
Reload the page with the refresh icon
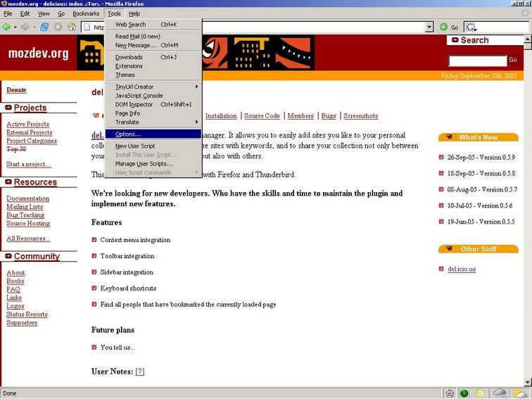pyautogui.click(x=44, y=27)
